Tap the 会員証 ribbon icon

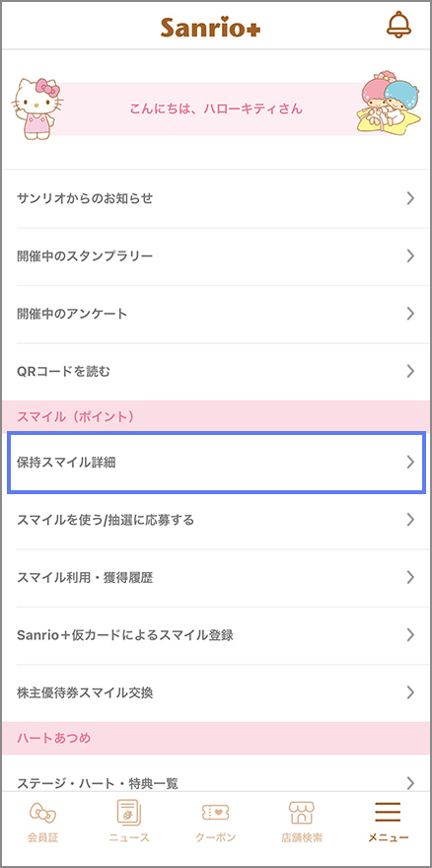coord(42,813)
